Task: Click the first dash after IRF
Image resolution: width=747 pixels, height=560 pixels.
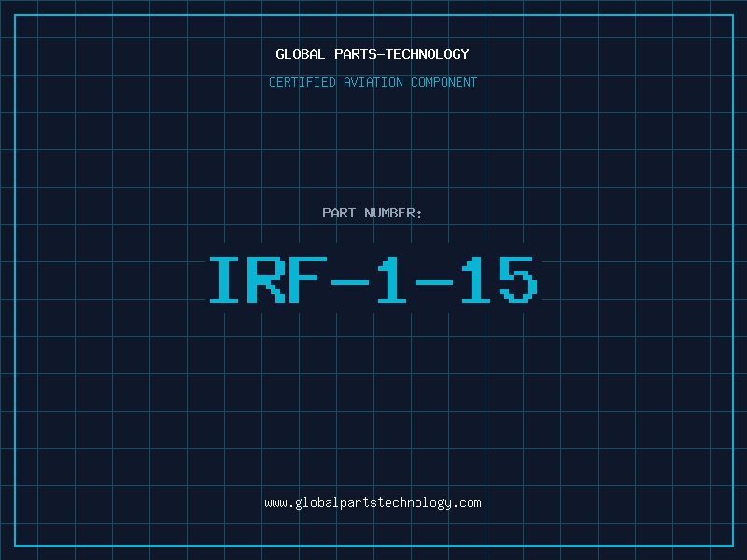Action: (351, 280)
